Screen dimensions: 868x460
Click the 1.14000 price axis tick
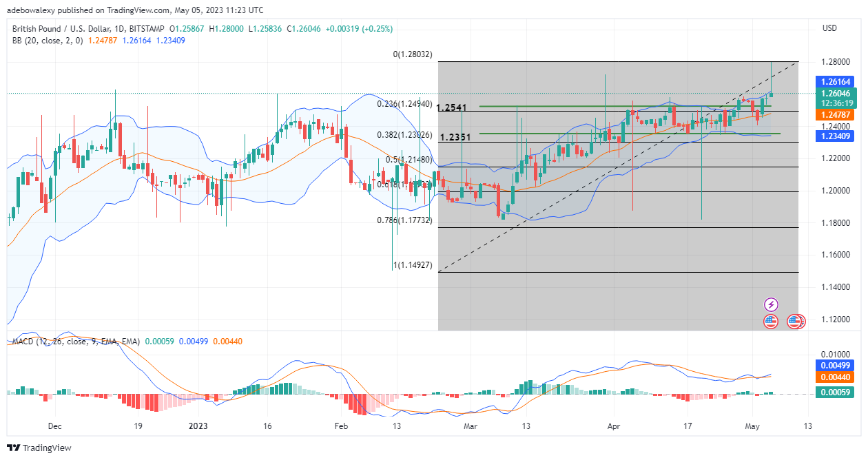[836, 287]
